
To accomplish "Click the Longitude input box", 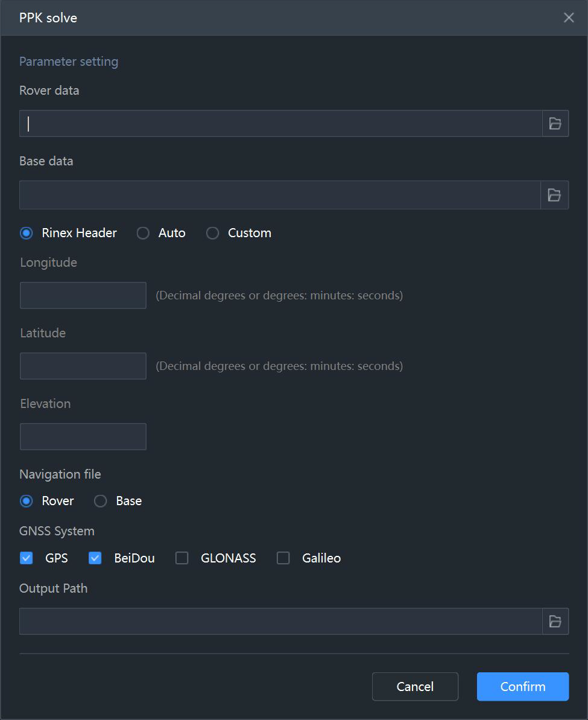I will (83, 295).
